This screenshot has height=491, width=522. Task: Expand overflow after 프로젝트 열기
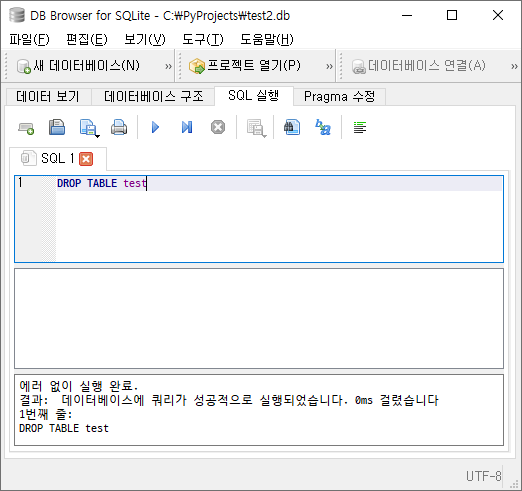(x=329, y=66)
